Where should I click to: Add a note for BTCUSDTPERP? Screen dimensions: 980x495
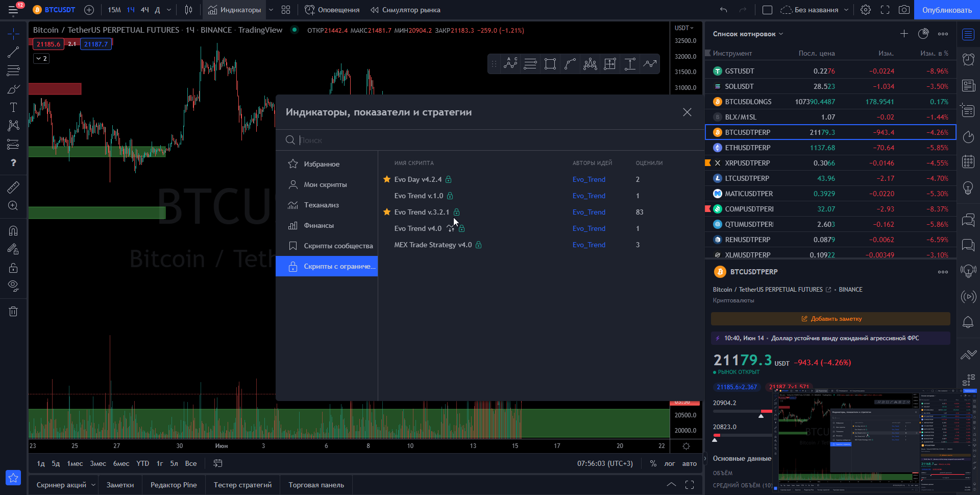click(830, 319)
